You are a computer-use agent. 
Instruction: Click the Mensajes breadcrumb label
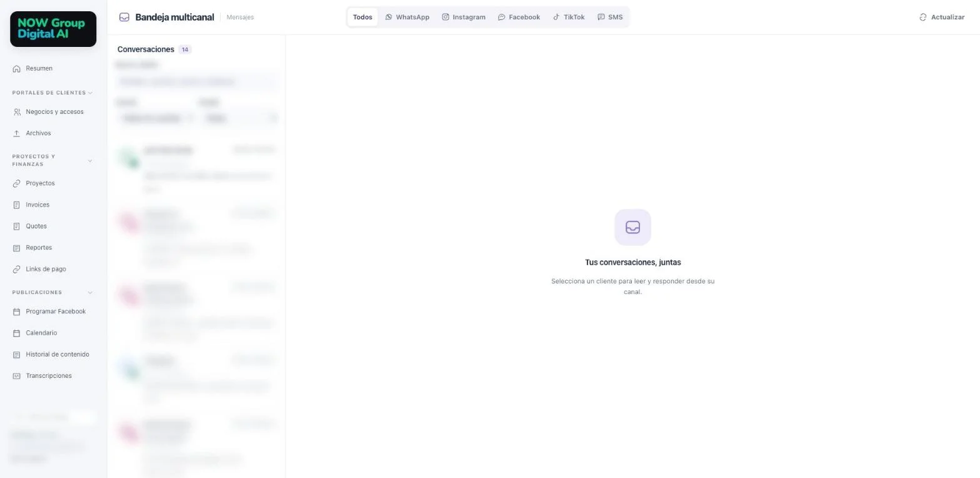coord(240,18)
